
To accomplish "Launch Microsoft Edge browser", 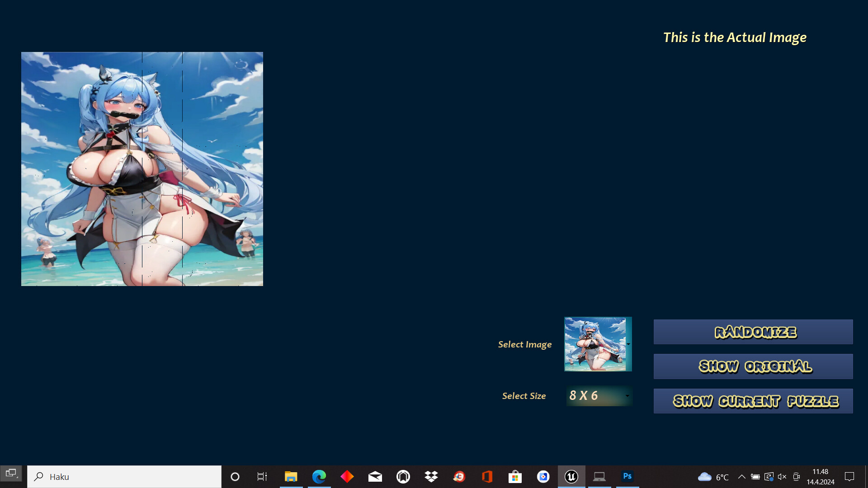I will coord(319,476).
